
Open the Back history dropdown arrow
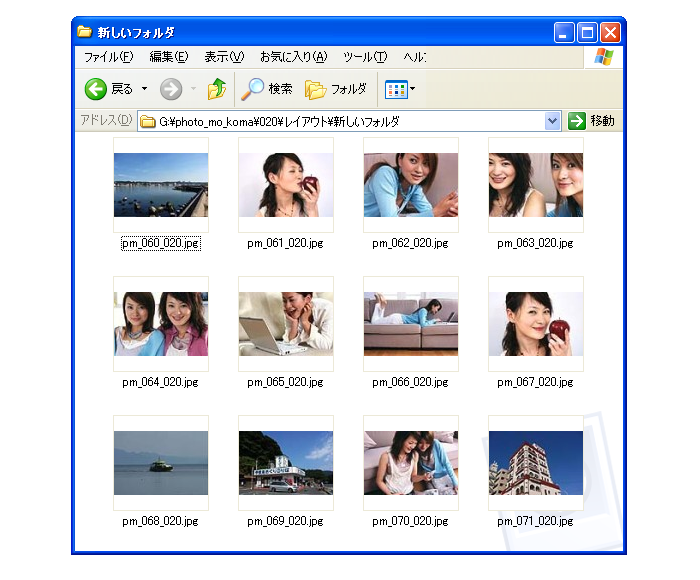click(144, 89)
